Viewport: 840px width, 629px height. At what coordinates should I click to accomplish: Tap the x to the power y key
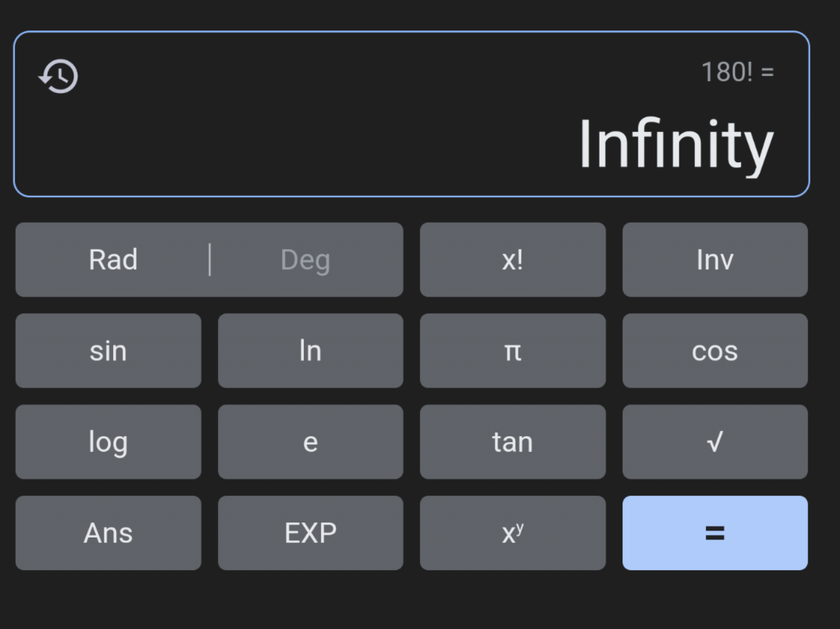pyautogui.click(x=513, y=533)
